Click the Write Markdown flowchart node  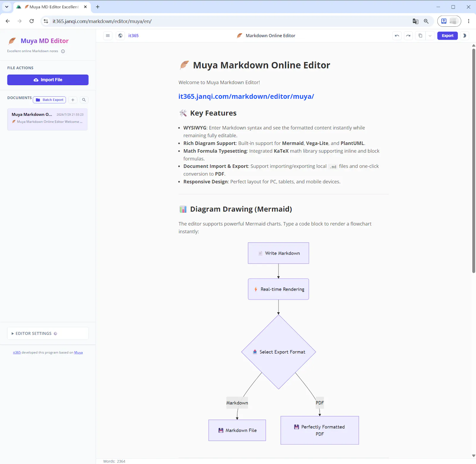click(x=278, y=253)
